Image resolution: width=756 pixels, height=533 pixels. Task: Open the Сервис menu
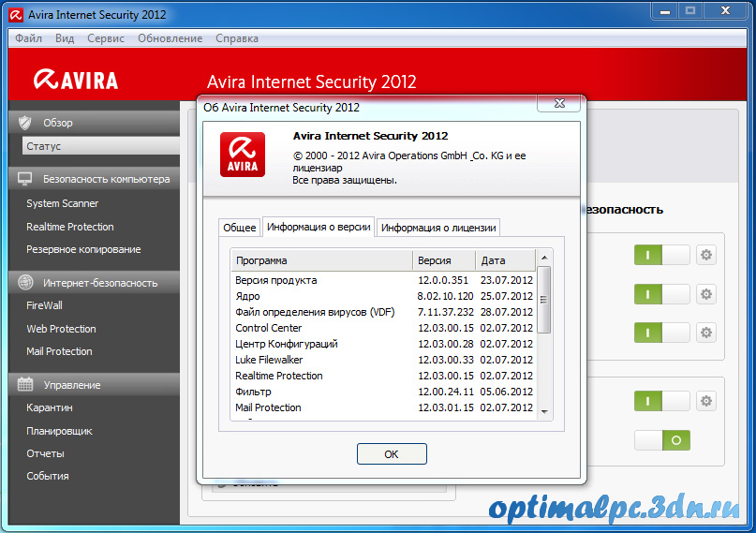(x=106, y=38)
